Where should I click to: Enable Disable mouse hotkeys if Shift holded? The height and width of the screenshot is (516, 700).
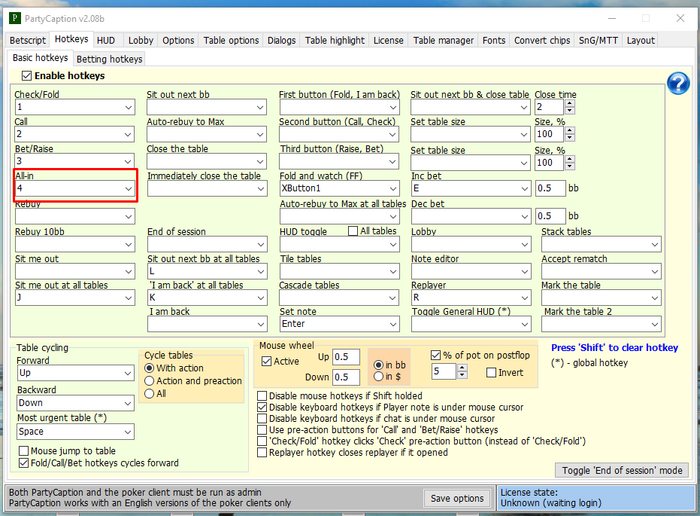pyautogui.click(x=262, y=396)
